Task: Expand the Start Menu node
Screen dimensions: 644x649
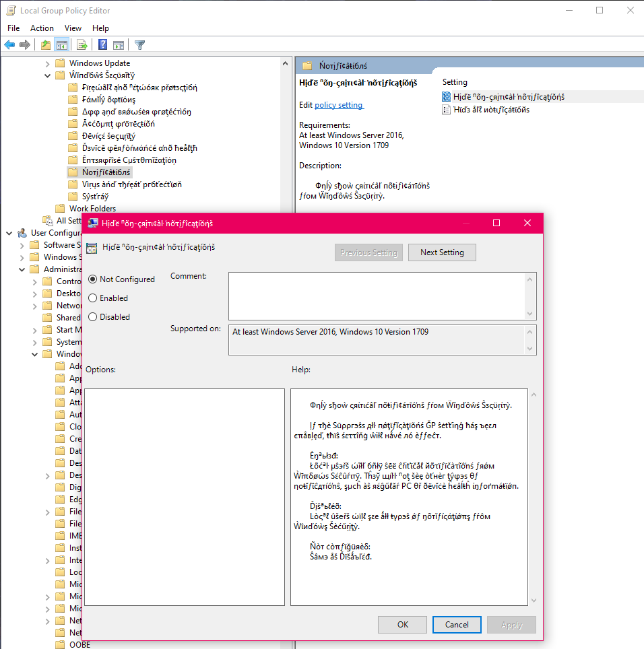Action: point(35,331)
